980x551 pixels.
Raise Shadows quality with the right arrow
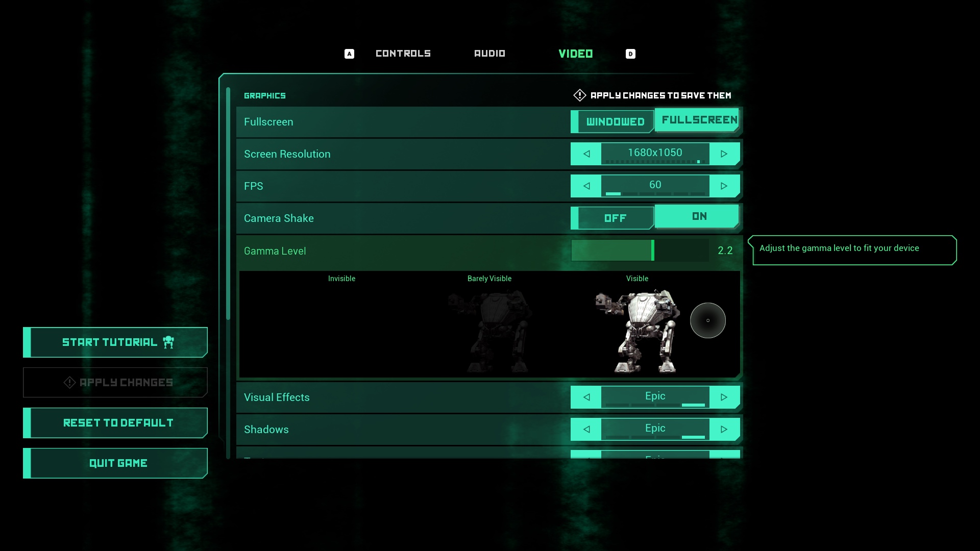tap(724, 429)
